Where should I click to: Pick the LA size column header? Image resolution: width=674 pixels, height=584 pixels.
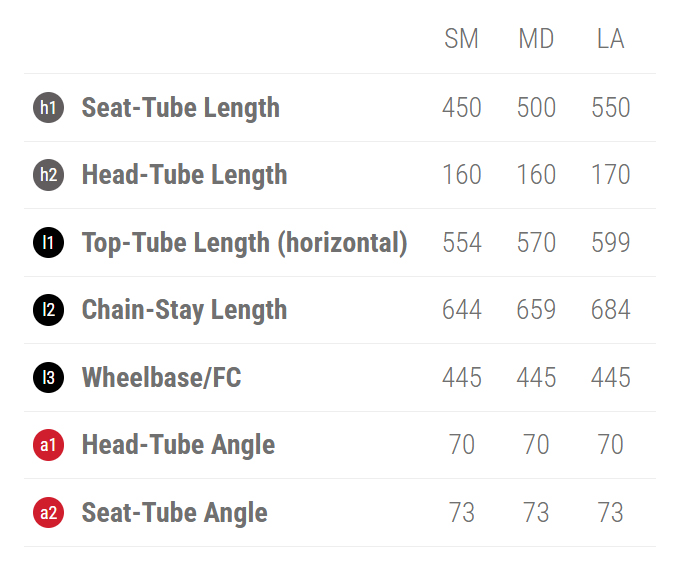pyautogui.click(x=610, y=39)
